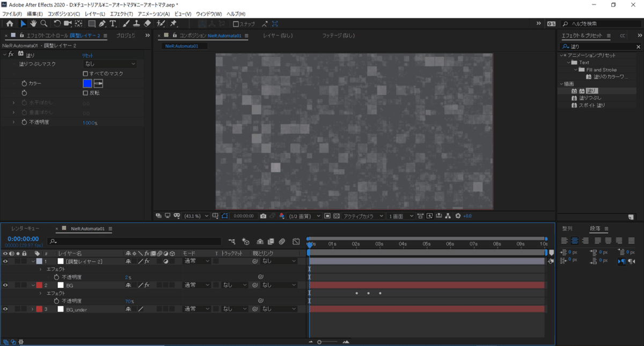Open the graph editor icon in timeline
The height and width of the screenshot is (346, 644).
pyautogui.click(x=296, y=242)
